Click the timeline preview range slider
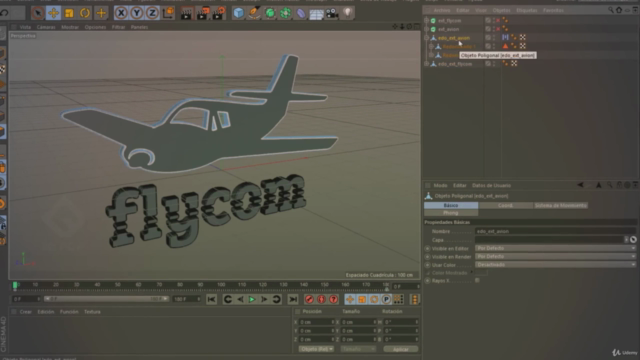This screenshot has height=360, width=640. pos(106,299)
